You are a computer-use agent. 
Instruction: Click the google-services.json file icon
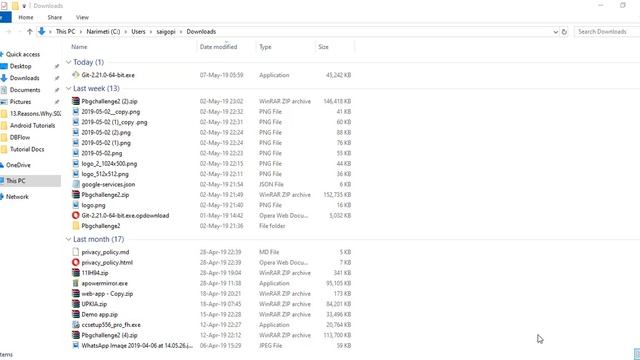[x=76, y=184]
